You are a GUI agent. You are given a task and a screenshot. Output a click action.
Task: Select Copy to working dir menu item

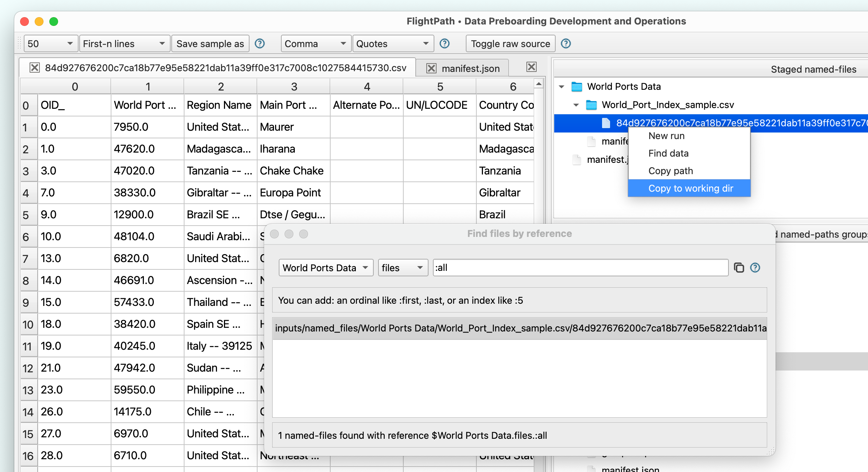point(689,188)
